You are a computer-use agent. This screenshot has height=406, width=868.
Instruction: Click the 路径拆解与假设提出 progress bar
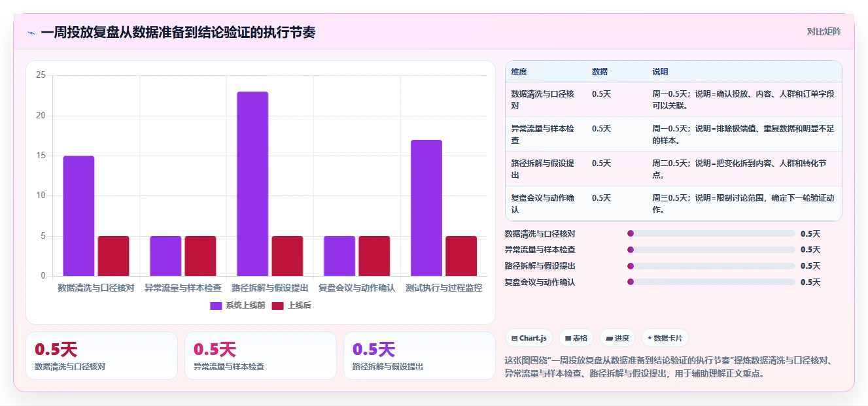pyautogui.click(x=711, y=266)
